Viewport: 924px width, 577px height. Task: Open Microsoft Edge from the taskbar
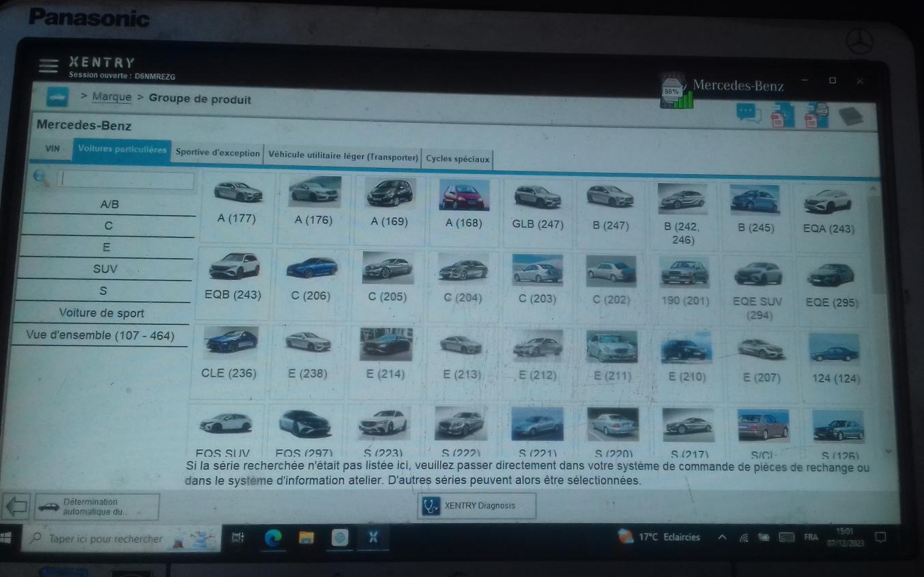click(273, 538)
